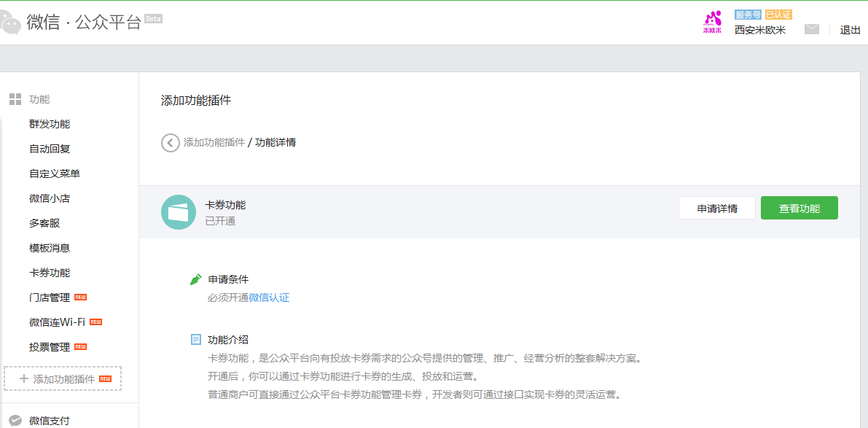The height and width of the screenshot is (428, 868).
Task: Click the Beta label beside the title
Action: [x=153, y=18]
